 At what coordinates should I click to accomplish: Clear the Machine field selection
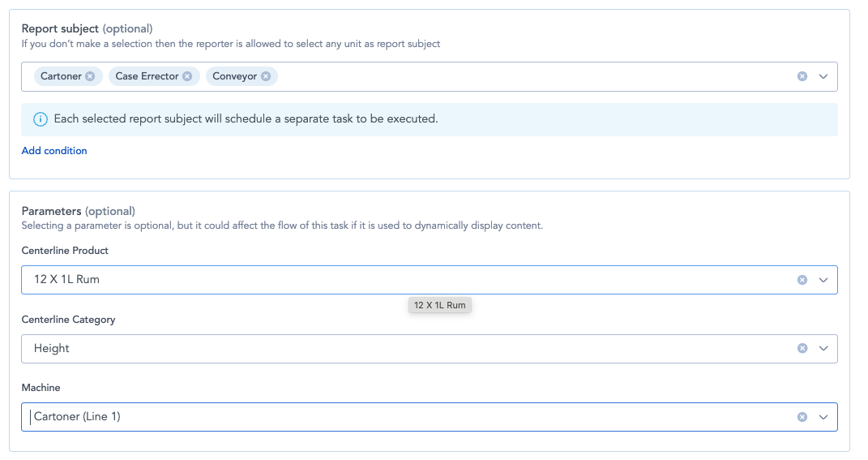click(802, 417)
